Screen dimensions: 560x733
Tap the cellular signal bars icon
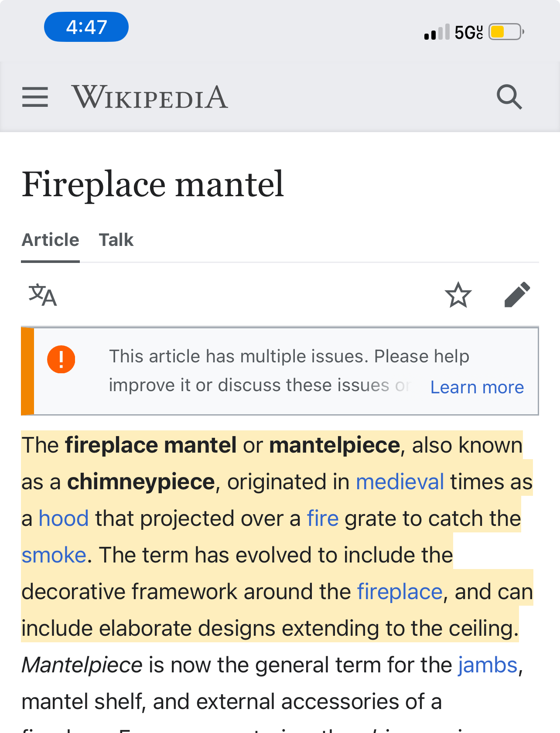[437, 32]
